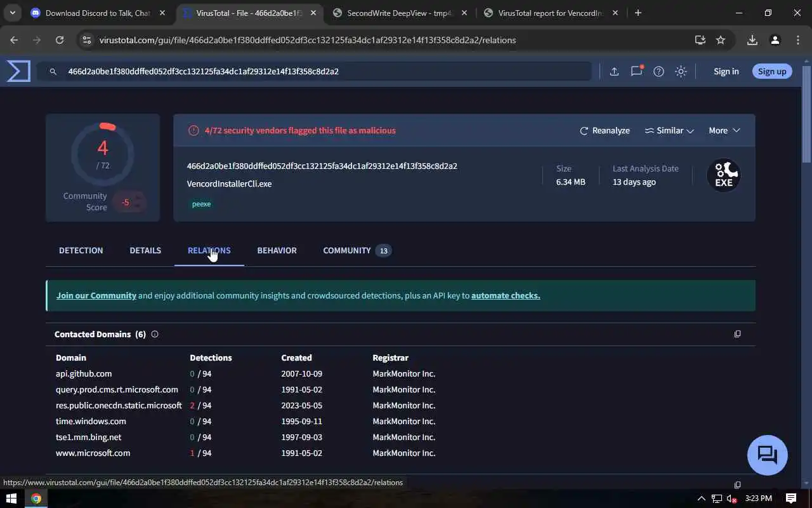Open the Chrome downloads icon
This screenshot has width=812, height=508.
coord(752,40)
